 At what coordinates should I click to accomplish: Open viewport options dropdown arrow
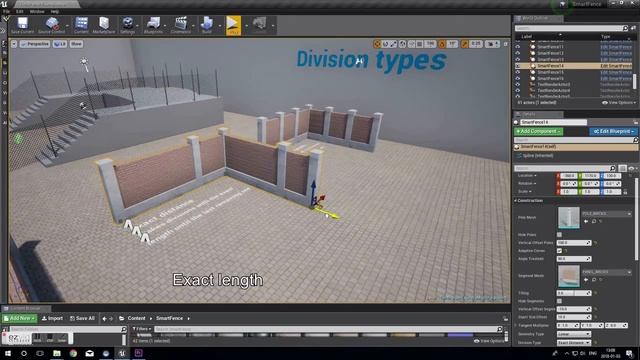[x=14, y=44]
